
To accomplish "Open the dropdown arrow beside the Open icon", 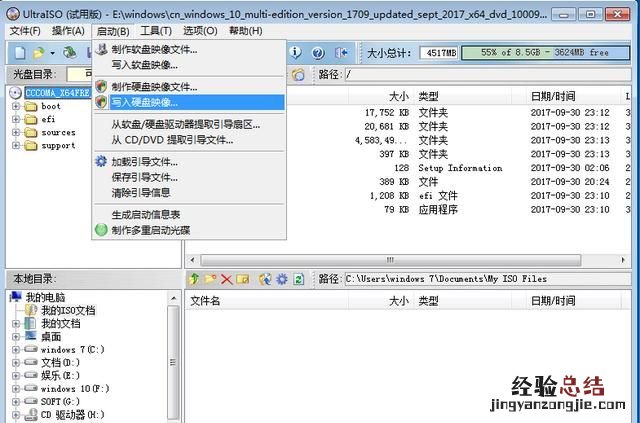I will point(52,53).
